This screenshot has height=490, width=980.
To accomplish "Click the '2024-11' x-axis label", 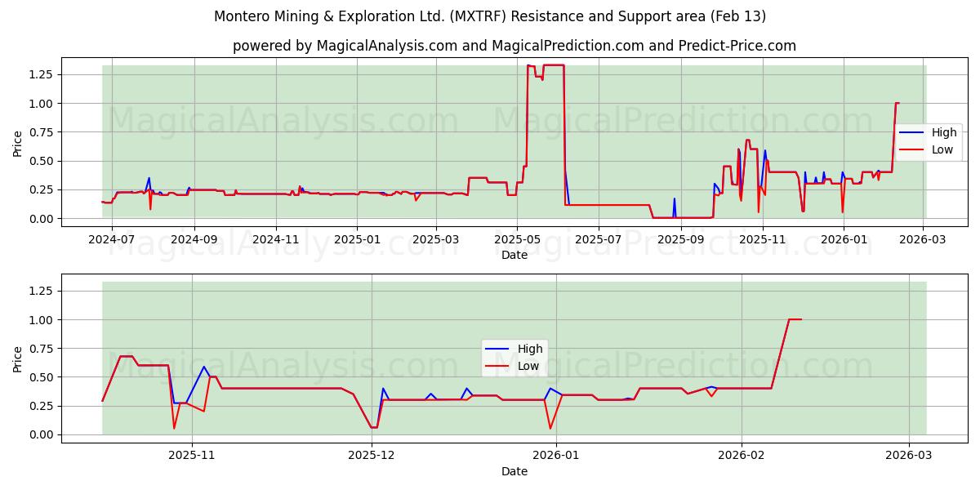I will tap(276, 239).
